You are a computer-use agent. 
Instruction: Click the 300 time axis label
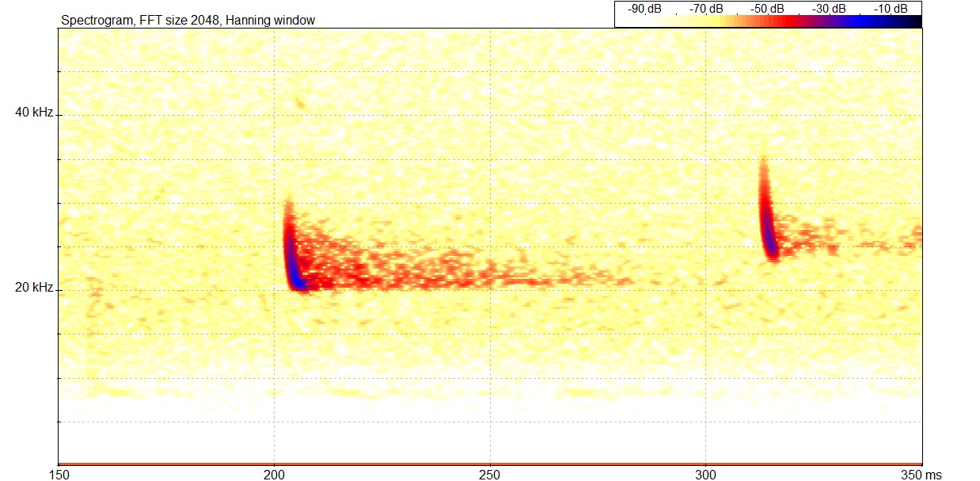706,474
